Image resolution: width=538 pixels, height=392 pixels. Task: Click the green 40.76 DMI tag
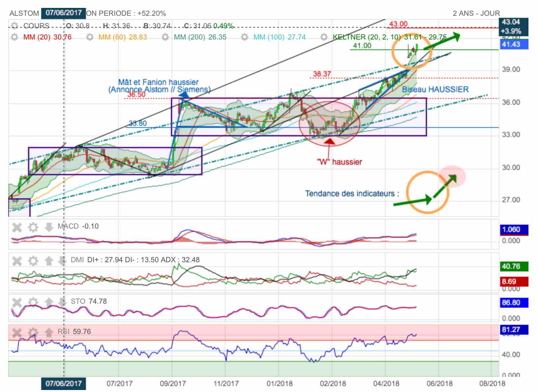pos(514,266)
